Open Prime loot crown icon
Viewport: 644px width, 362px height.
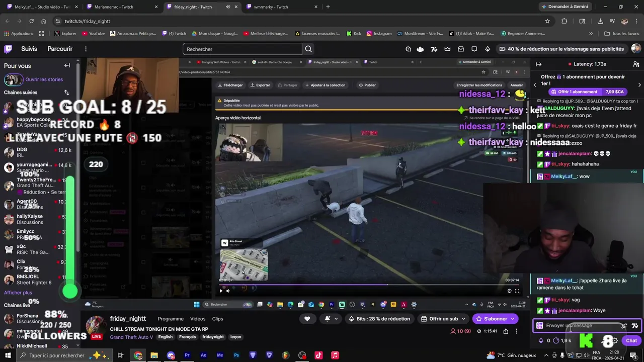pos(447,49)
